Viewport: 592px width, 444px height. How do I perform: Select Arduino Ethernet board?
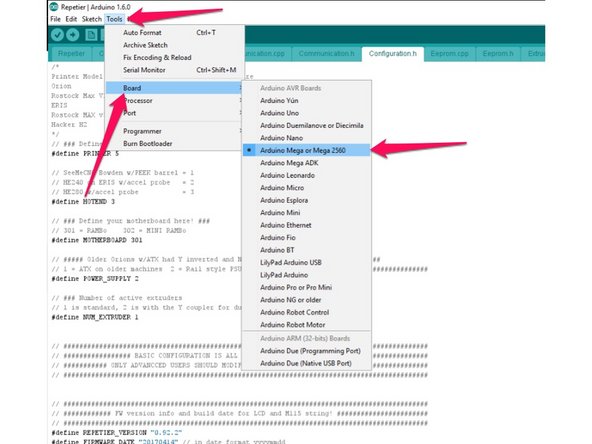coord(306,225)
